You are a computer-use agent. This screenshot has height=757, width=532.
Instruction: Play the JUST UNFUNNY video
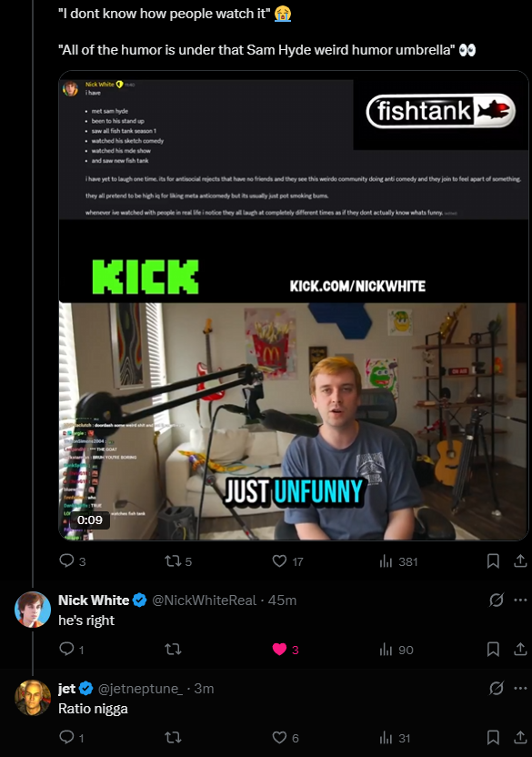coord(294,421)
